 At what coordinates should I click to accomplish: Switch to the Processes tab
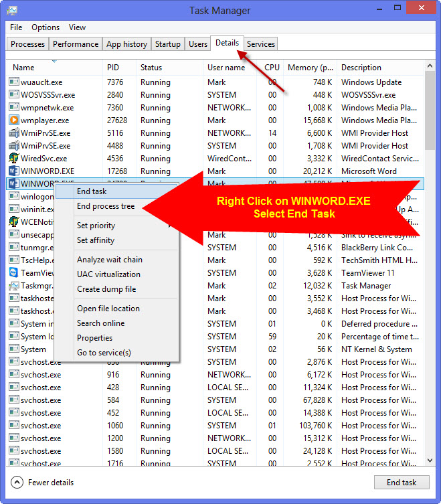click(x=27, y=44)
